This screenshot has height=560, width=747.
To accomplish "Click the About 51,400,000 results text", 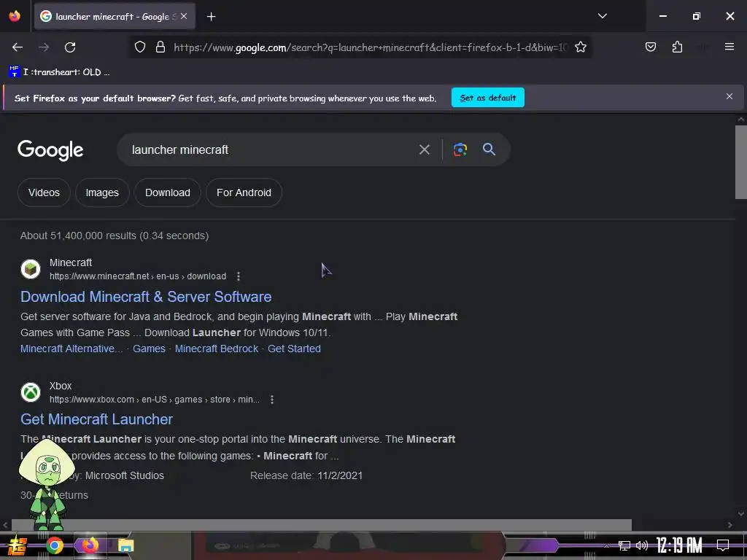I will [x=115, y=236].
